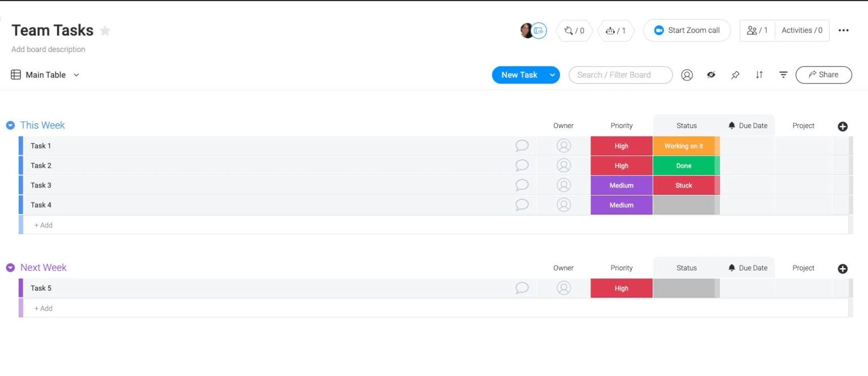Start a Zoom call

click(687, 30)
